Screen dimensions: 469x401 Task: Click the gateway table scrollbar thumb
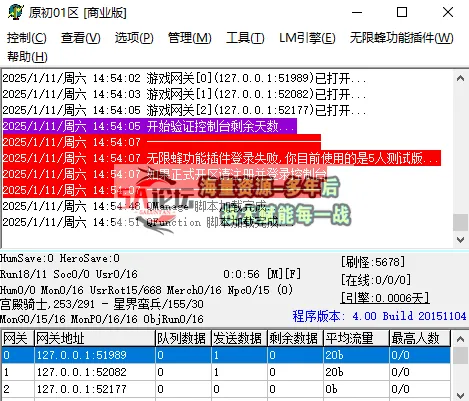pyautogui.click(x=460, y=355)
